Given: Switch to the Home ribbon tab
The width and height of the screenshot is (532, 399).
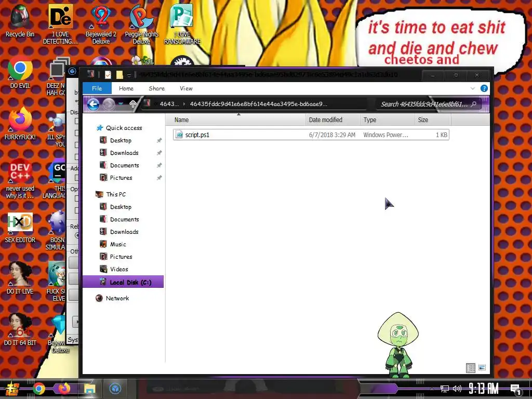Looking at the screenshot, I should (x=126, y=88).
